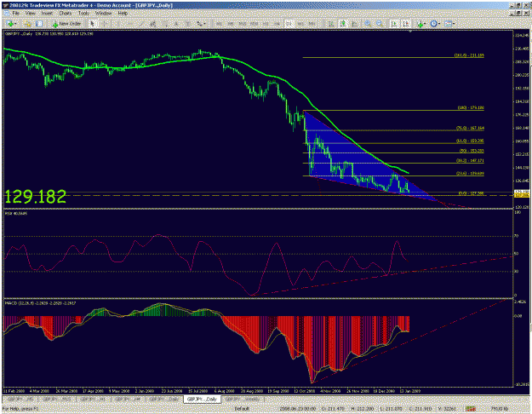Click the current price marker on scale
The image size is (532, 414).
[521, 192]
